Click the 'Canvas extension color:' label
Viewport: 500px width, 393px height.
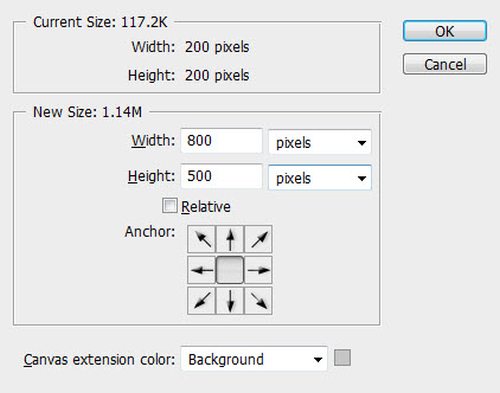click(x=99, y=359)
